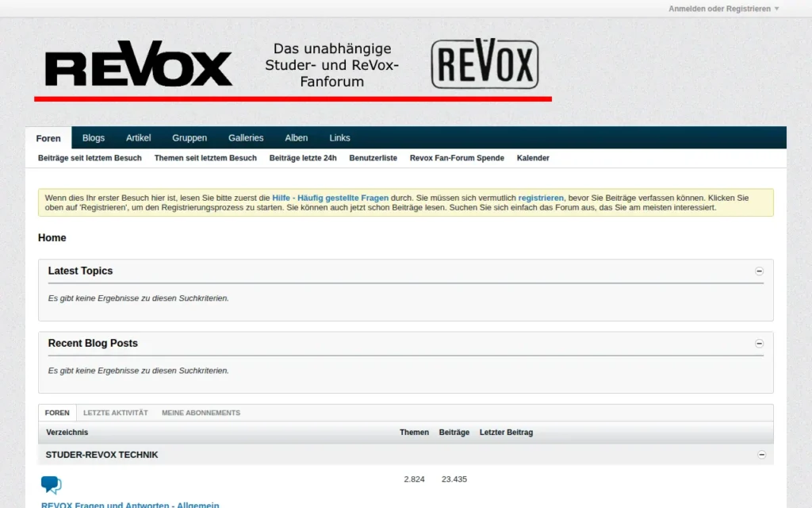This screenshot has width=812, height=508.
Task: Click the blue forum speech-bubble icon
Action: click(x=52, y=485)
